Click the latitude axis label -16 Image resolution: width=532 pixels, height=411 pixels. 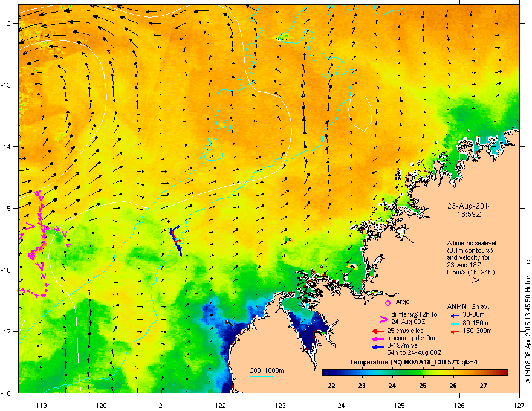pyautogui.click(x=6, y=270)
